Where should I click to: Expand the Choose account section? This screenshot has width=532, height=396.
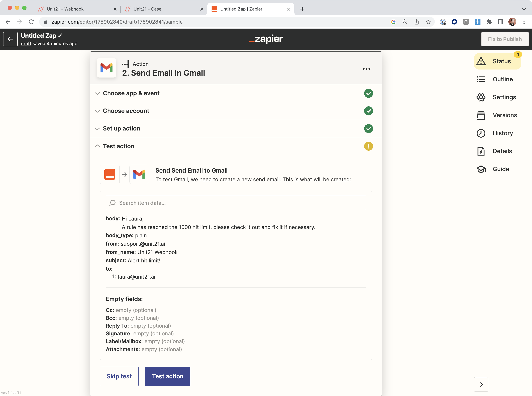[x=126, y=111]
